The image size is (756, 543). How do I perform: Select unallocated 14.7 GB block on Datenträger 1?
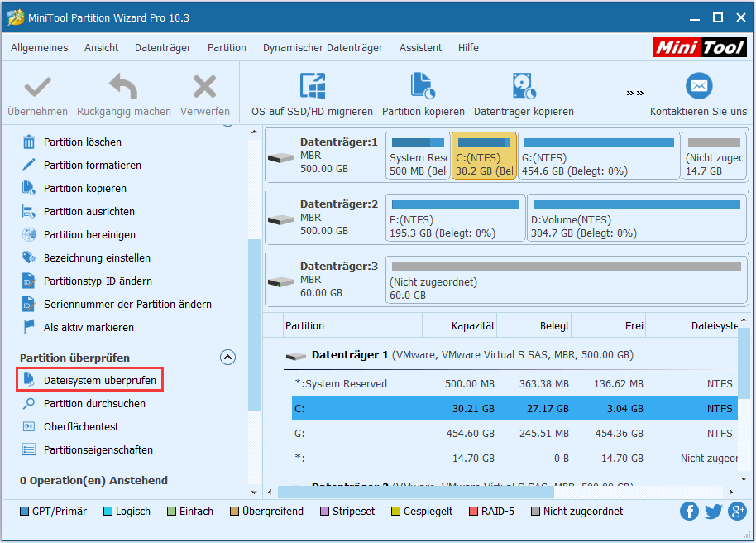coord(714,156)
